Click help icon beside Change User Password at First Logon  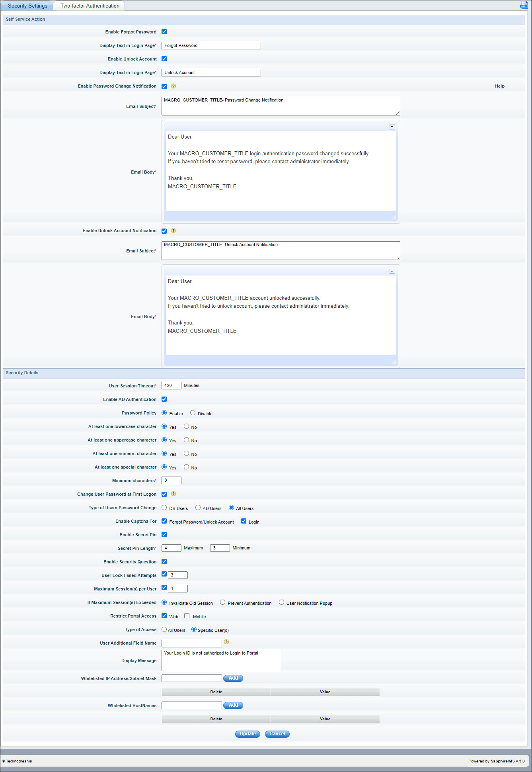click(173, 494)
